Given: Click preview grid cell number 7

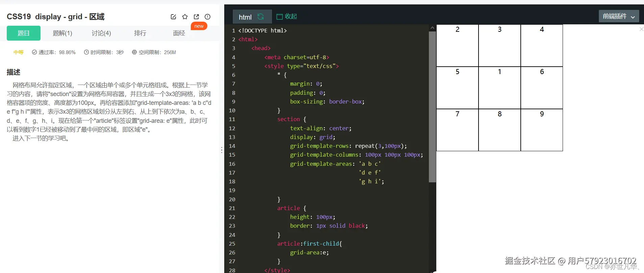Looking at the screenshot, I should coord(458,130).
